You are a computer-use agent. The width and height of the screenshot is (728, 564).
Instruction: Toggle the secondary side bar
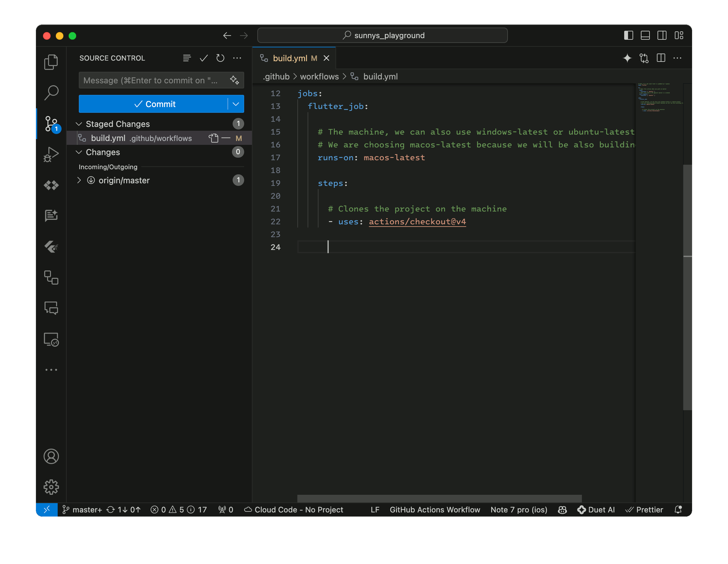662,35
